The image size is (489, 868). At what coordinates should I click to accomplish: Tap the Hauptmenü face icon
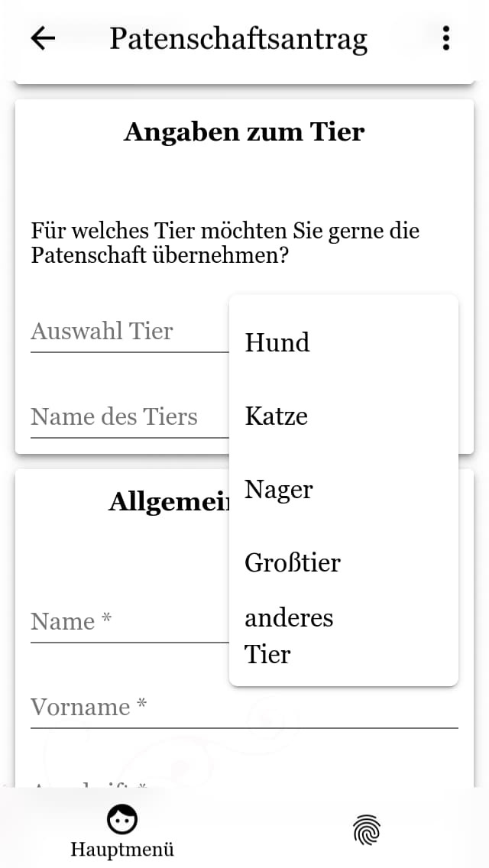point(121,819)
